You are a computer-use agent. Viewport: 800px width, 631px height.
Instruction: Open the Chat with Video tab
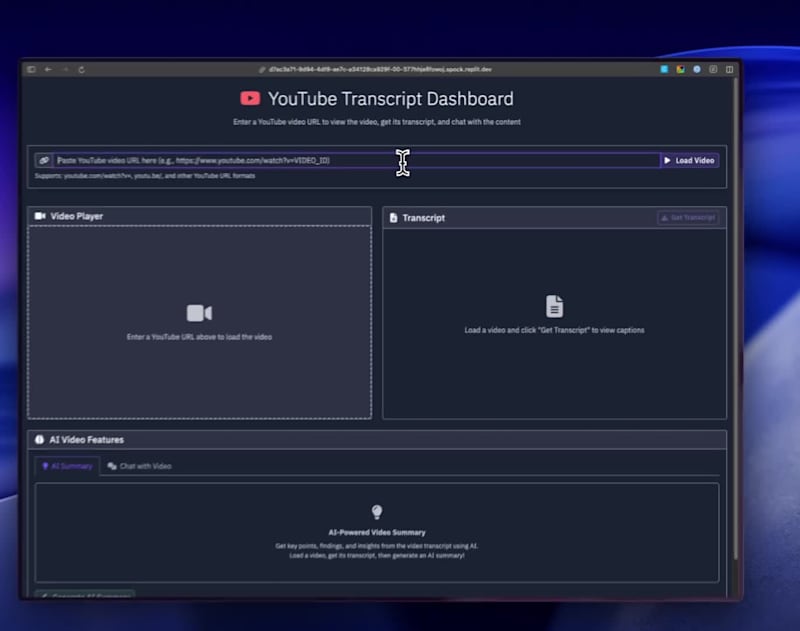[x=139, y=466]
